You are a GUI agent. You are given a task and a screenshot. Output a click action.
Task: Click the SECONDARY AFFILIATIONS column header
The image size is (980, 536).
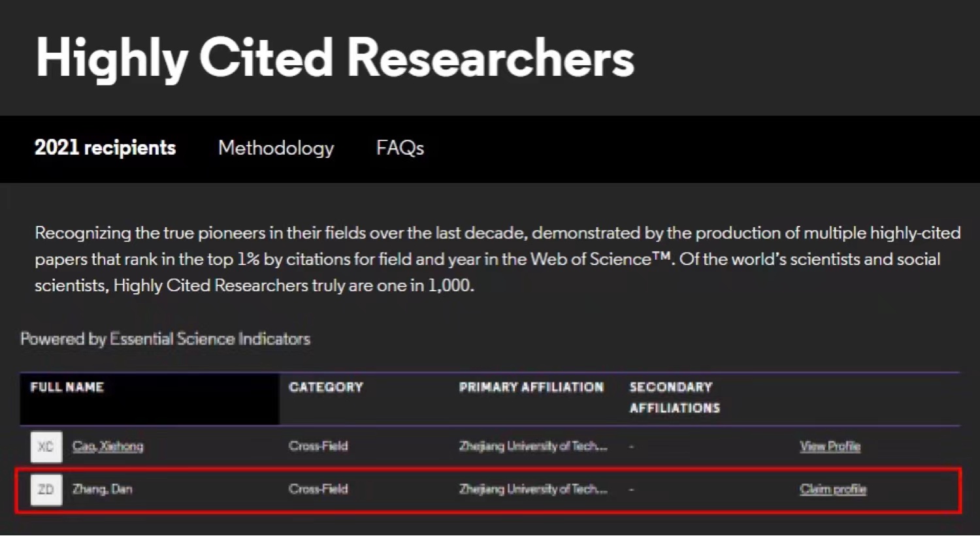(x=674, y=397)
